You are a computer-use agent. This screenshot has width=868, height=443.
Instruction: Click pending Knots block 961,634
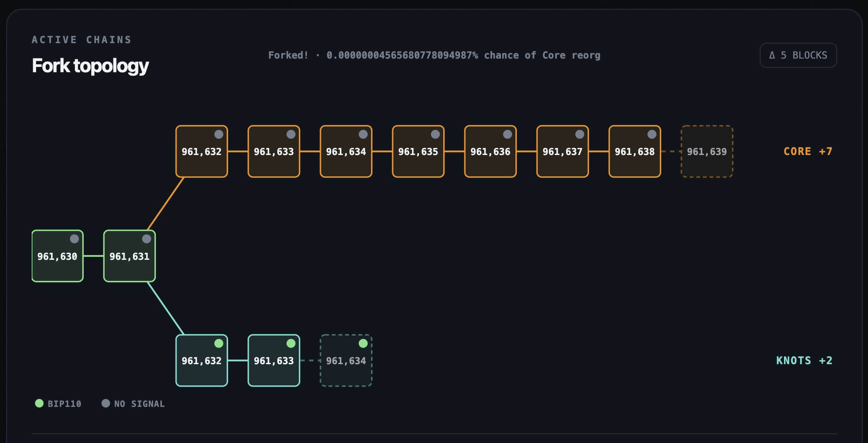coord(346,361)
